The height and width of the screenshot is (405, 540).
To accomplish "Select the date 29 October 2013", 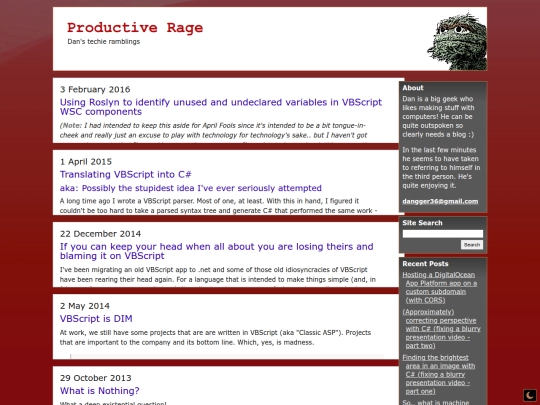I will pos(95,378).
